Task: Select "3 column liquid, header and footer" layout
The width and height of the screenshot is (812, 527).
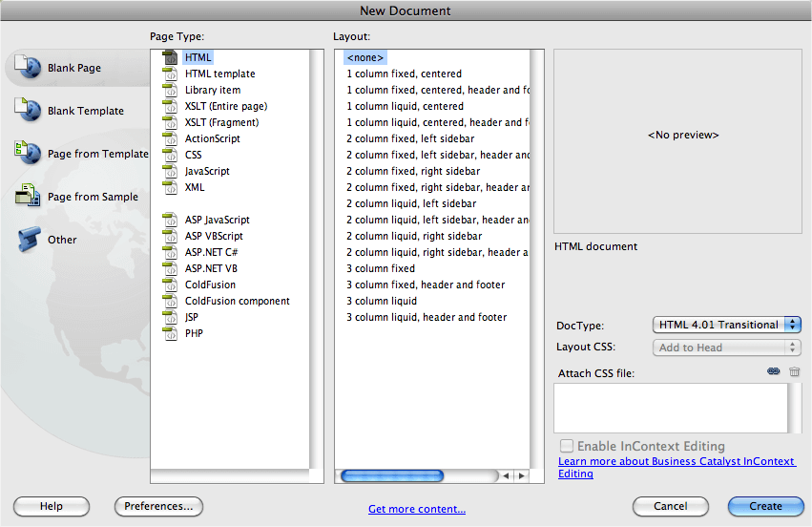Action: pyautogui.click(x=427, y=317)
